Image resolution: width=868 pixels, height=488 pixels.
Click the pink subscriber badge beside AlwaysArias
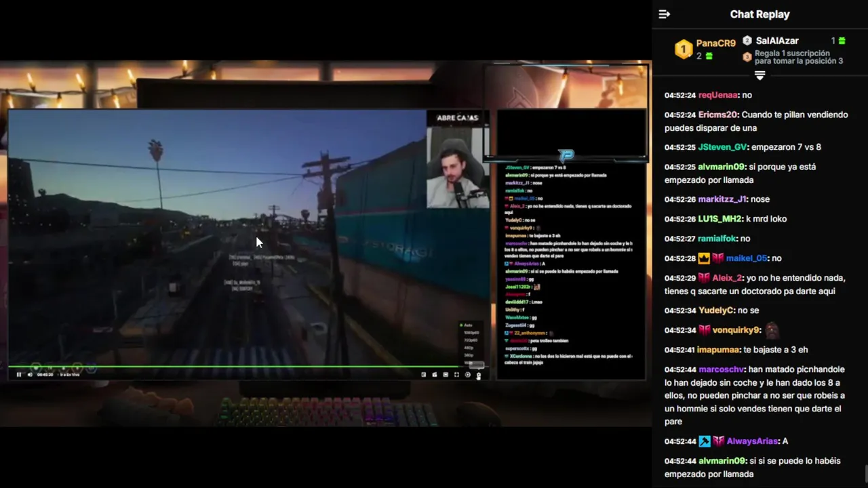(718, 441)
